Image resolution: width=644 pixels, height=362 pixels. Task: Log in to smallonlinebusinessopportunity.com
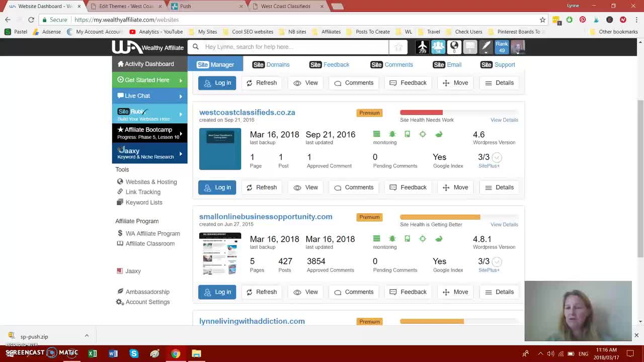coord(217,292)
